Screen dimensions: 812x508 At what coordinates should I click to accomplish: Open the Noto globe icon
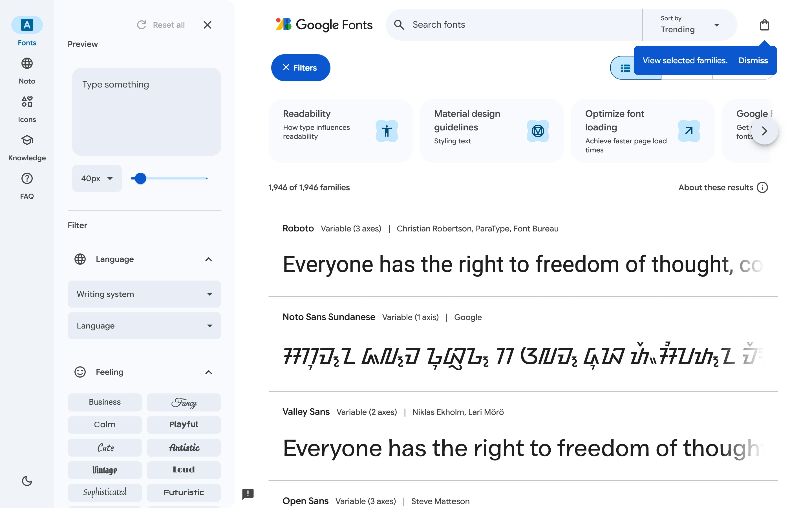[x=27, y=63]
